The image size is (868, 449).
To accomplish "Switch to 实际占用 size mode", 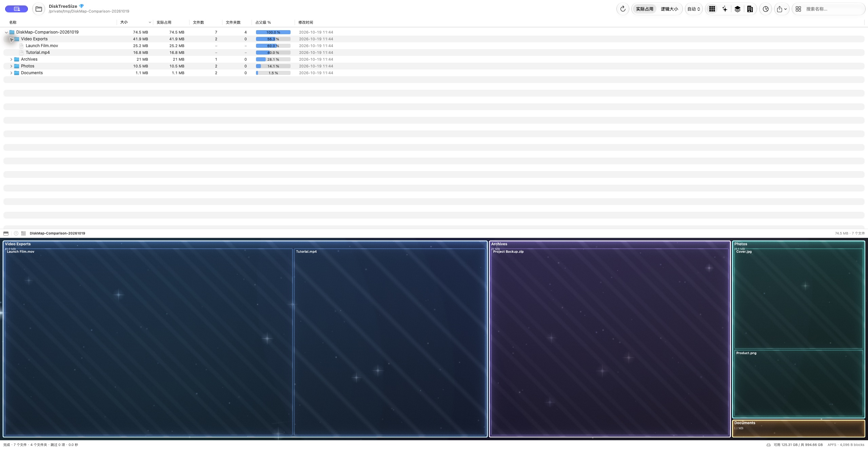I will (645, 9).
